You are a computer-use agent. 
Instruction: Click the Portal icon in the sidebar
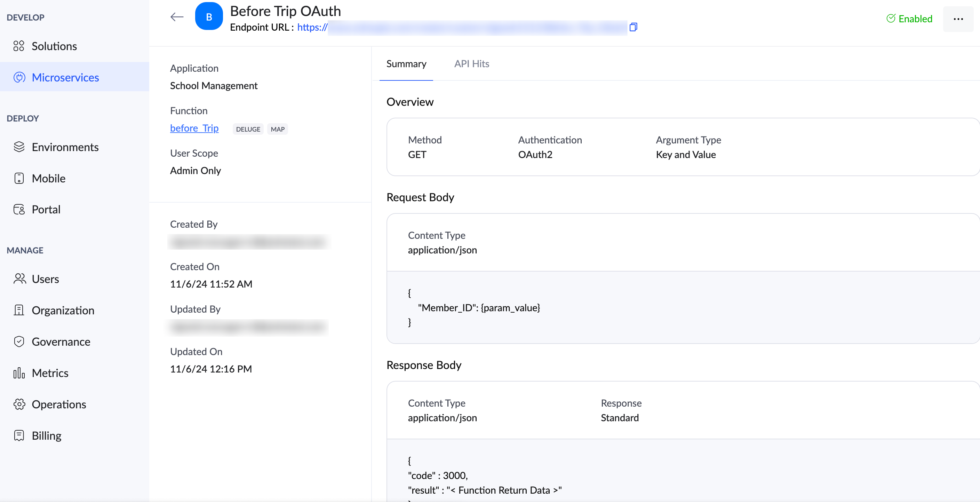click(19, 209)
